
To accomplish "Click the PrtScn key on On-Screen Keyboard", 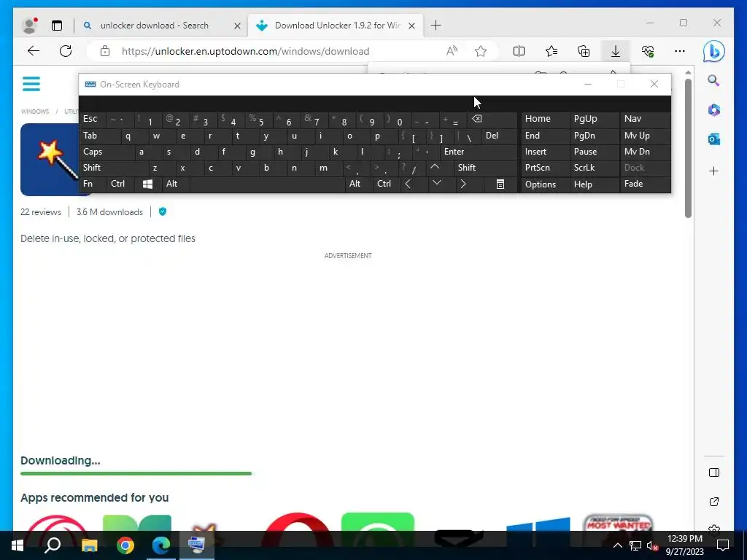I will (x=545, y=168).
